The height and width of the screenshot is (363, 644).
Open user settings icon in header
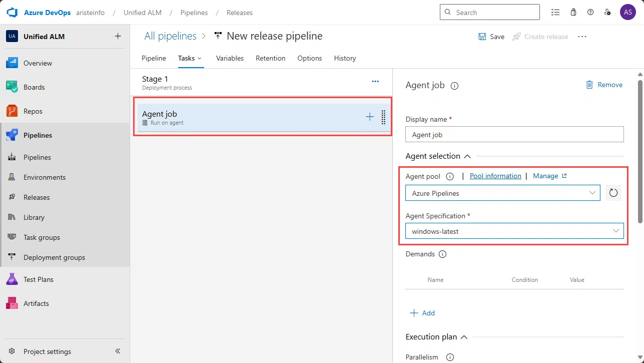coord(607,13)
